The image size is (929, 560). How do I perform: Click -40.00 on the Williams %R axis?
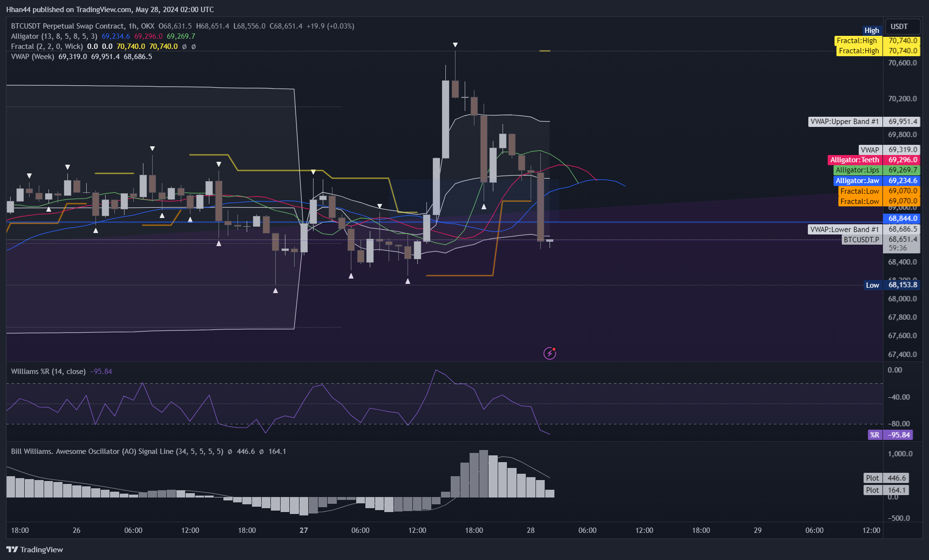(x=898, y=397)
